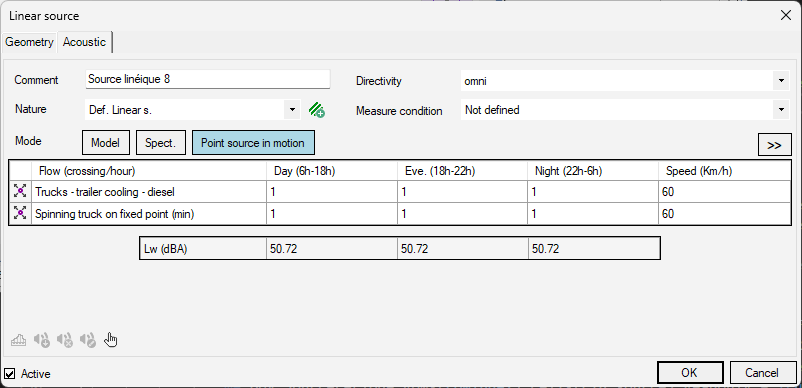
Task: Click Trucks - trailer cooling - diesel cell
Action: point(149,192)
